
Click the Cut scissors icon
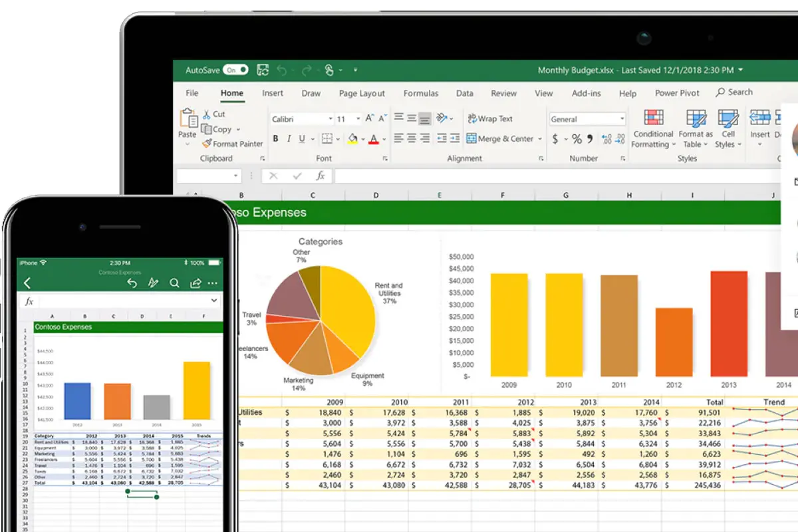[x=207, y=114]
